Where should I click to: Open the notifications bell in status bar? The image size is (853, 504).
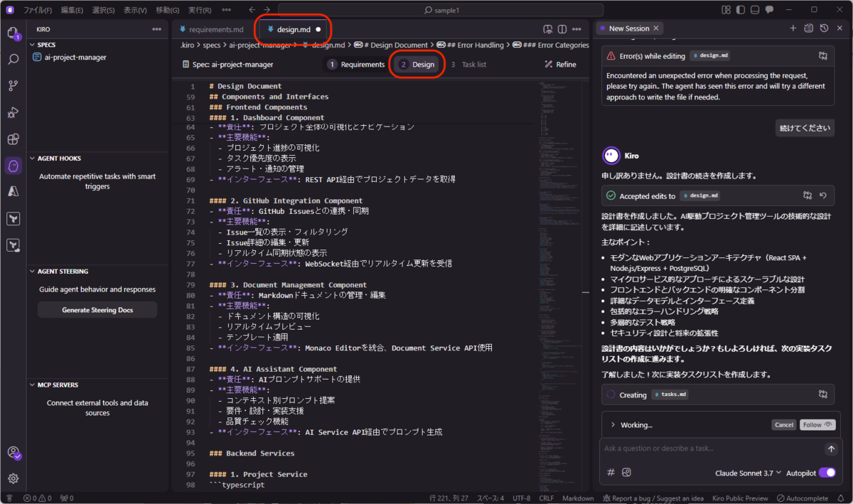[x=842, y=498]
